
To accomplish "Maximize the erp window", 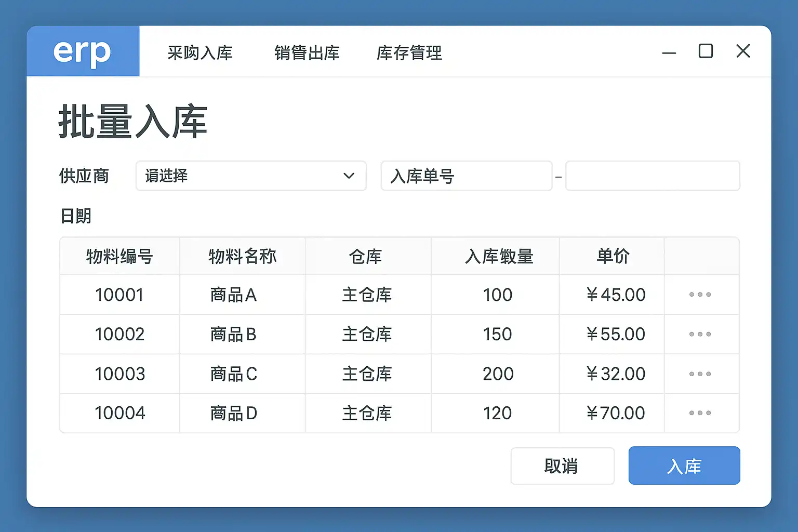I will pos(706,51).
